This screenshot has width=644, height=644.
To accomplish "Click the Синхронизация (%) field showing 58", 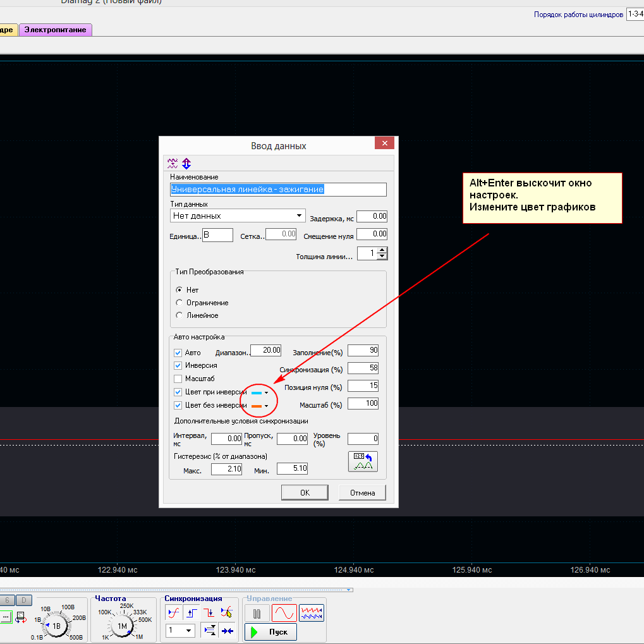I will pyautogui.click(x=363, y=368).
